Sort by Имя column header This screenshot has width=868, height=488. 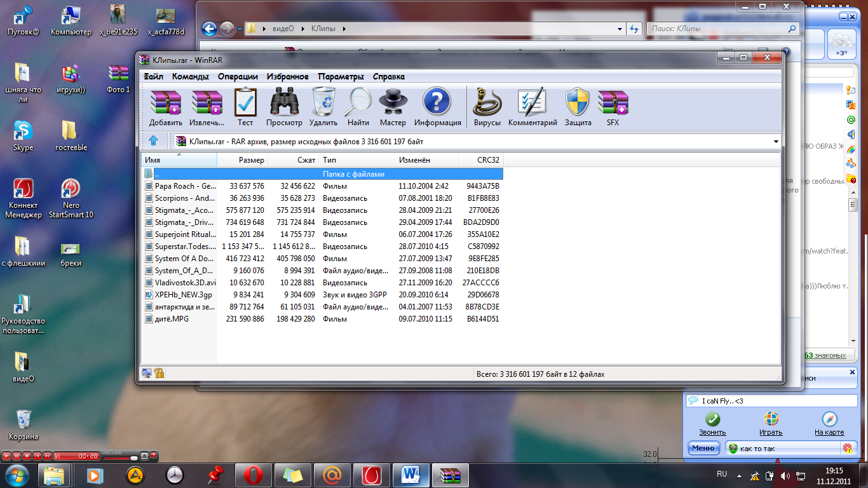[179, 159]
